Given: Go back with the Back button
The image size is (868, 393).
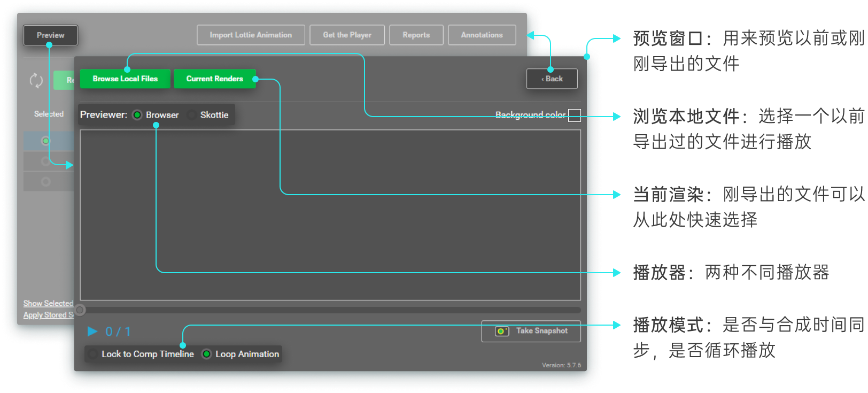Looking at the screenshot, I should [552, 79].
